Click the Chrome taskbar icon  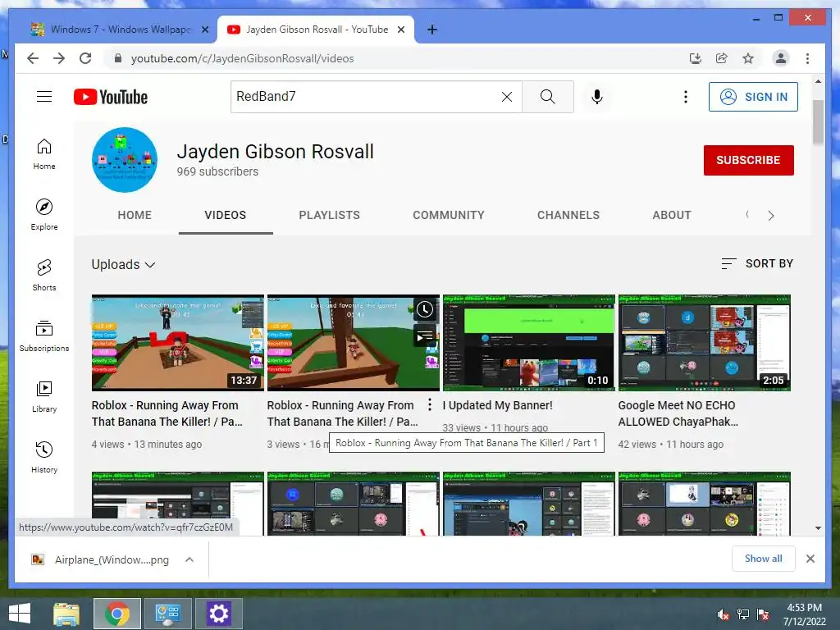point(117,614)
